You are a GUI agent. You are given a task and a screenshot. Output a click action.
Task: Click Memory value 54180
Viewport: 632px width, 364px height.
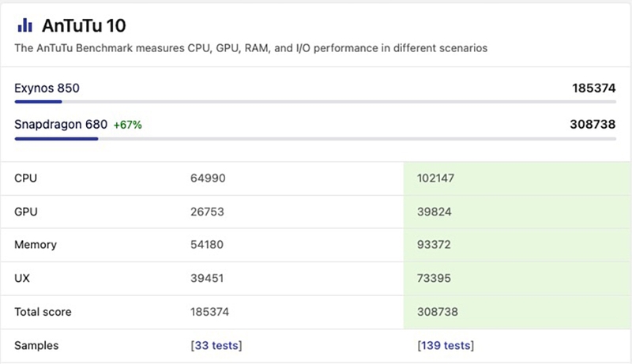tap(207, 245)
